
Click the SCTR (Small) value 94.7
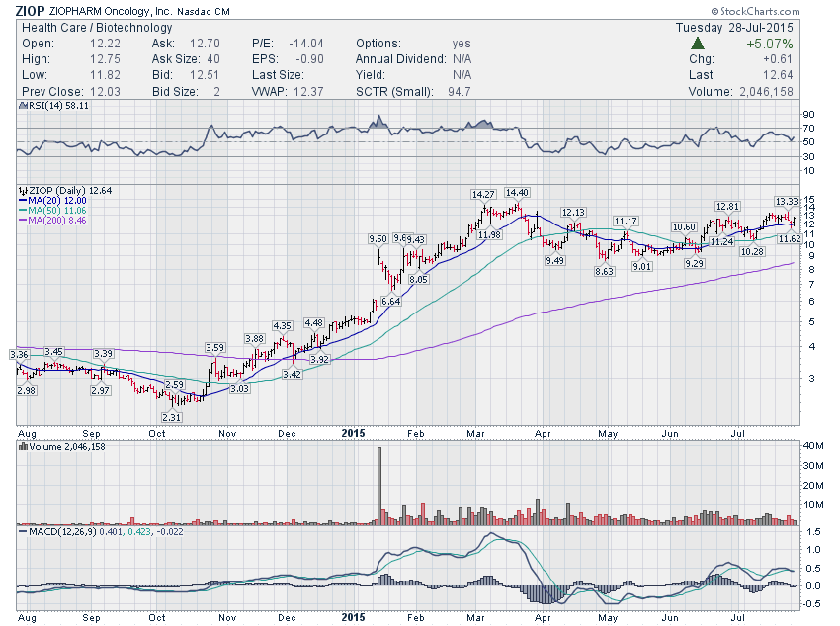pos(460,92)
